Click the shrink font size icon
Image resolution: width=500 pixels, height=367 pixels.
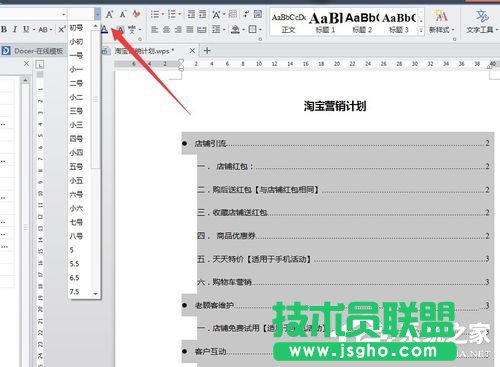tap(123, 14)
